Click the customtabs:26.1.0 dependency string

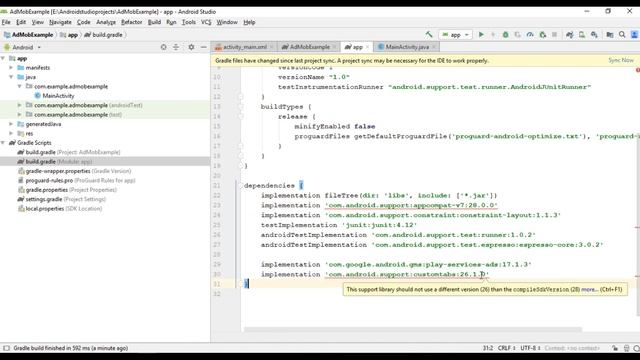[x=407, y=274]
